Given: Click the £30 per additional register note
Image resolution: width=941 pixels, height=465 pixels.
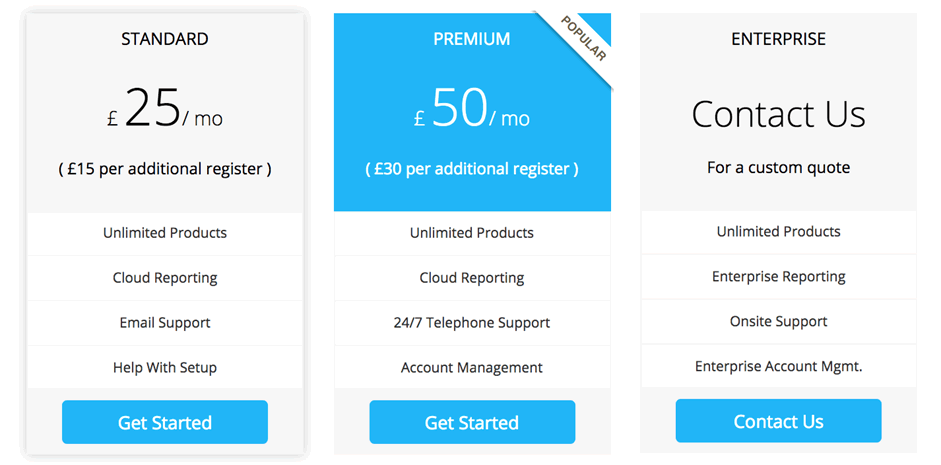Looking at the screenshot, I should pos(472,169).
